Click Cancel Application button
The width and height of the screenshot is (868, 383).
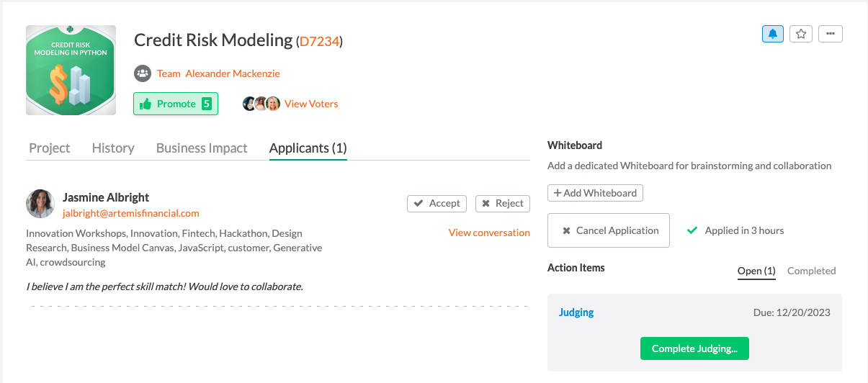pos(609,230)
